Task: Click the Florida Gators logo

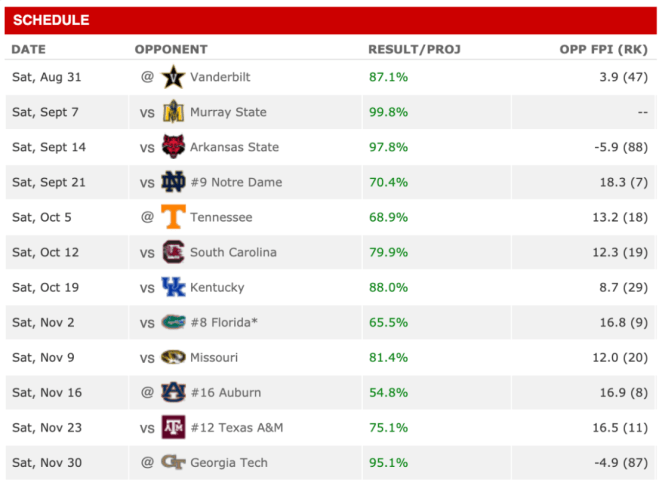Action: pyautogui.click(x=174, y=322)
